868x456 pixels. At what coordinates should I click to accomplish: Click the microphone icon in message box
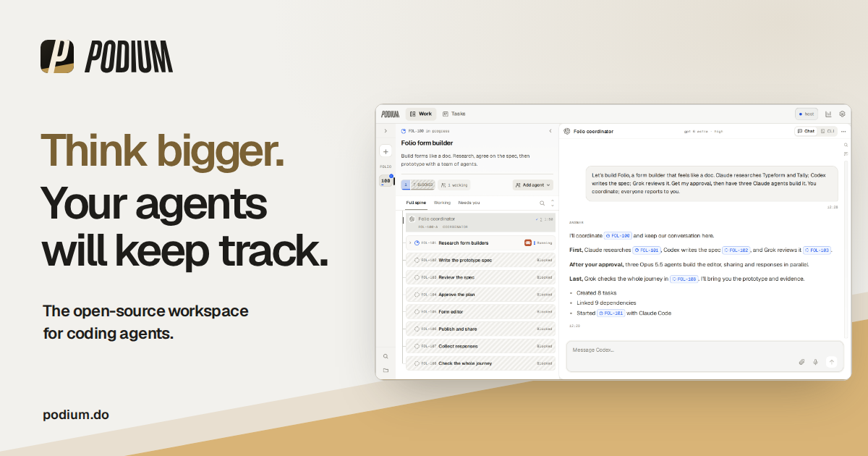pos(815,362)
